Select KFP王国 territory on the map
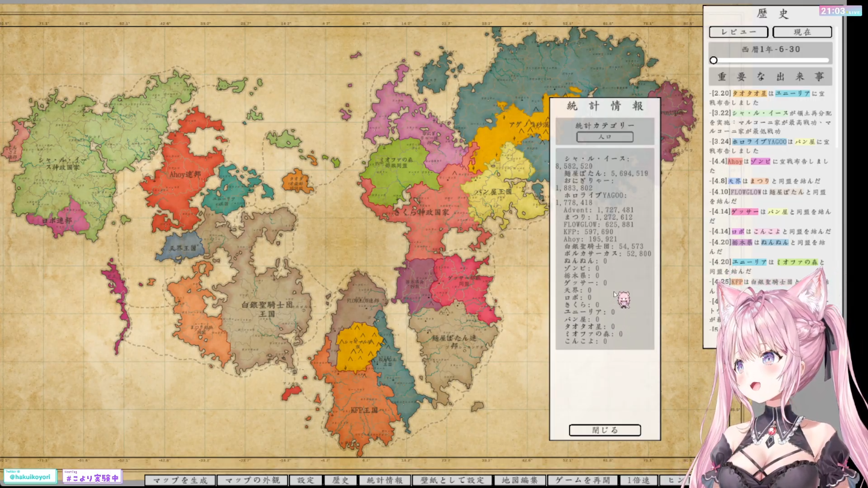Screen dimensions: 868x488 click(x=364, y=410)
